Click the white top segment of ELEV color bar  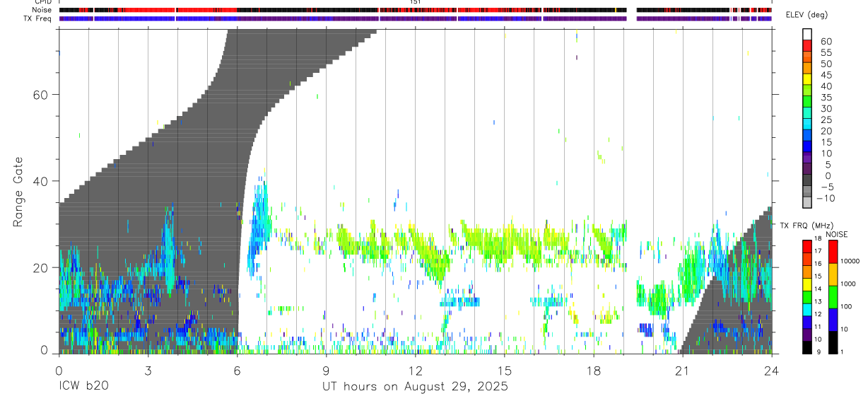[x=807, y=33]
